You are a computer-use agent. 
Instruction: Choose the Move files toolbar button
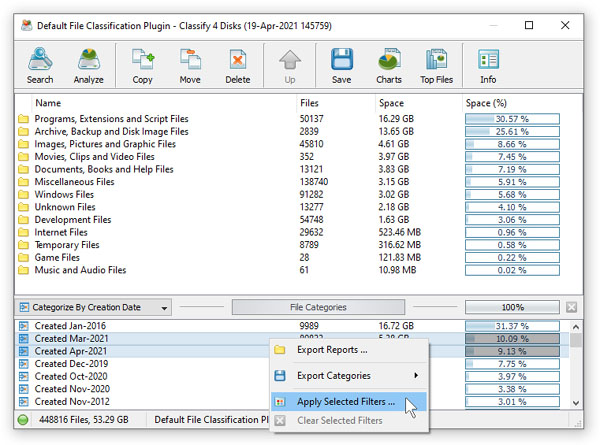click(190, 65)
